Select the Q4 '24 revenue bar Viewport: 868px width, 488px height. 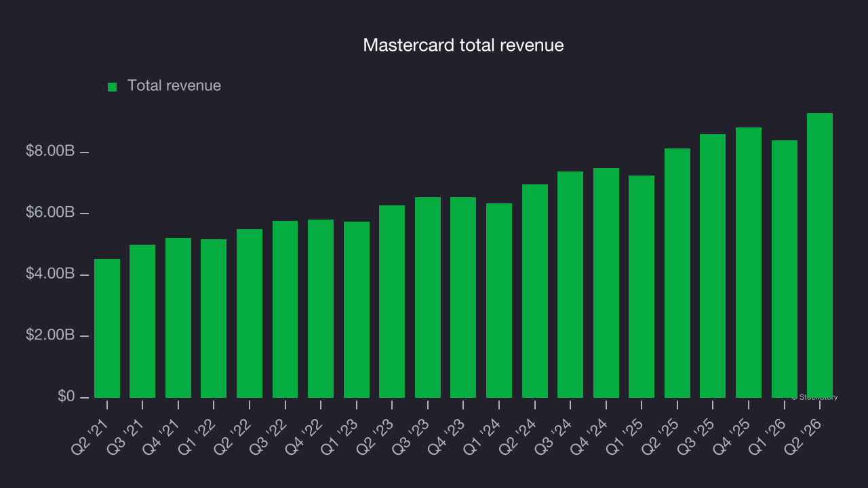pos(606,283)
